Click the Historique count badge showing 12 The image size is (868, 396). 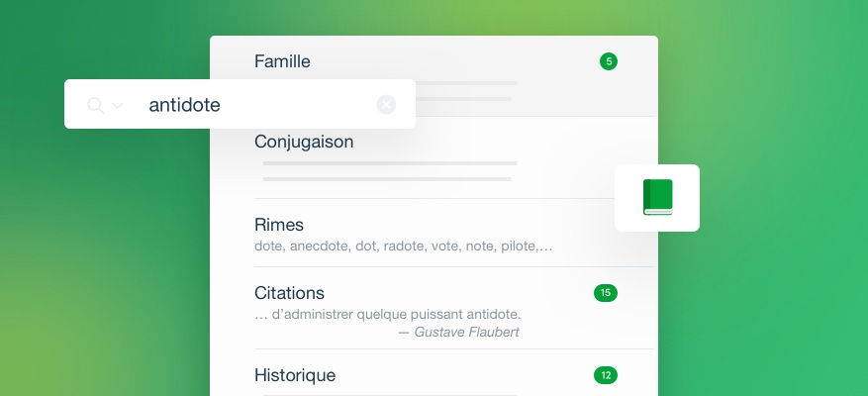605,375
